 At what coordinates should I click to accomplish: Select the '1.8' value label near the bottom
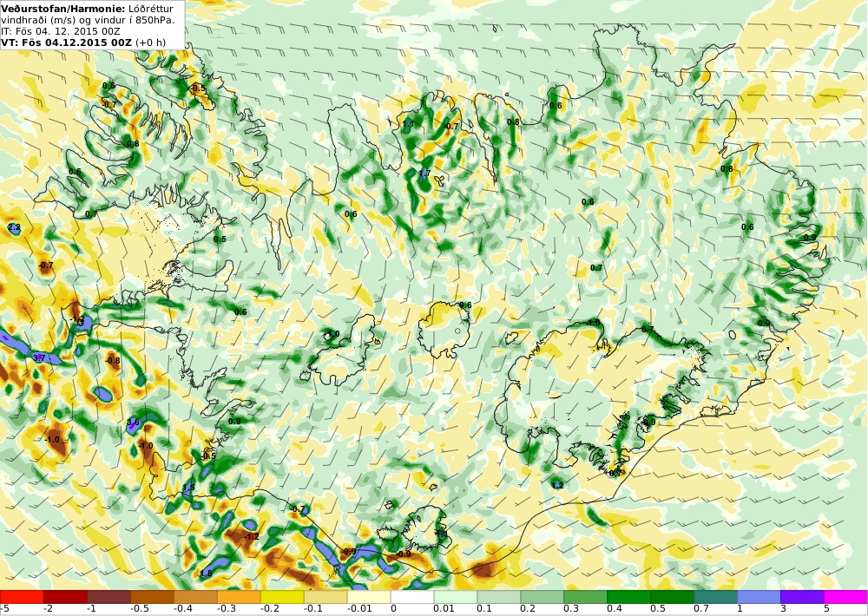[206, 573]
